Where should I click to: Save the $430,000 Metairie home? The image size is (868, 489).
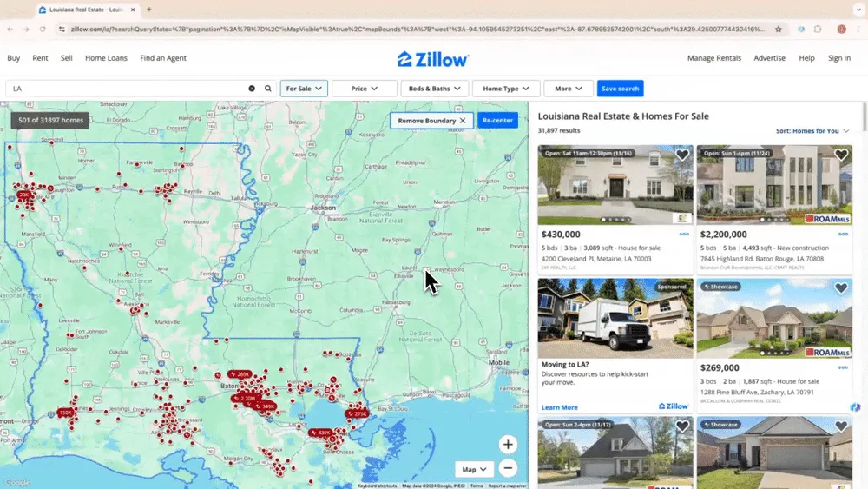pos(682,155)
